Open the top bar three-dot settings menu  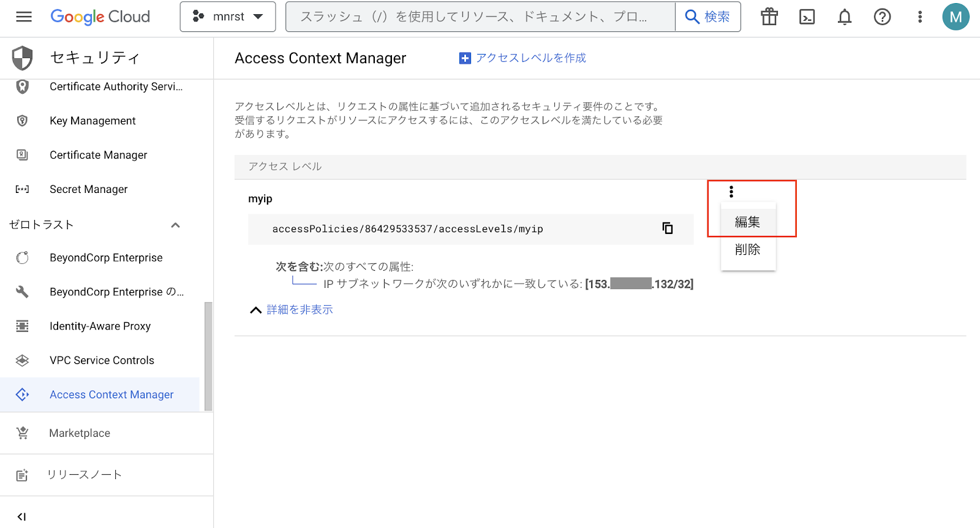(x=919, y=17)
